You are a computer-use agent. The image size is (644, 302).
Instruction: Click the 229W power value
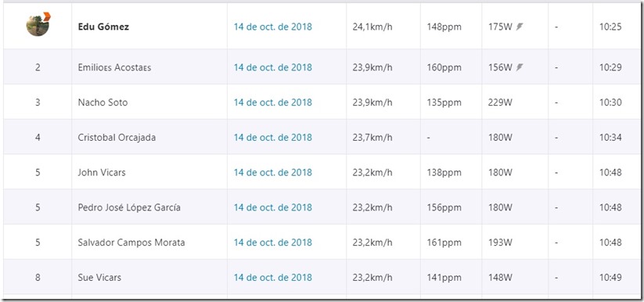pyautogui.click(x=500, y=102)
